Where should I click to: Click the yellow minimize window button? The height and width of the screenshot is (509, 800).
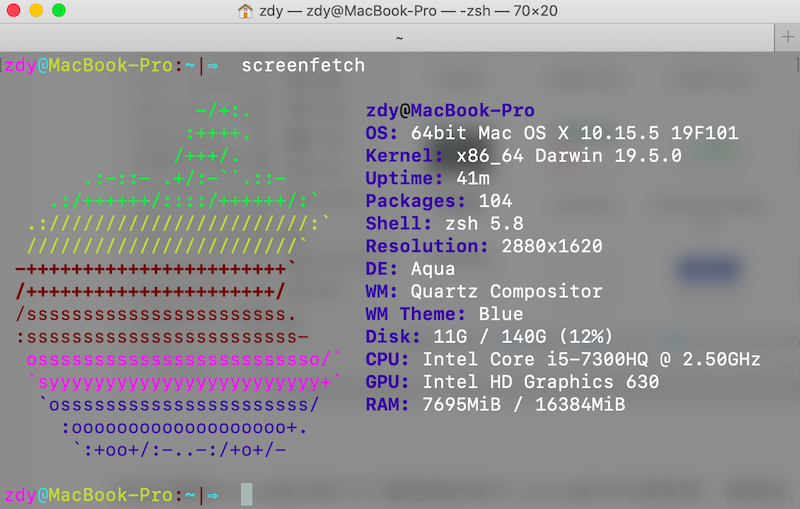36,10
